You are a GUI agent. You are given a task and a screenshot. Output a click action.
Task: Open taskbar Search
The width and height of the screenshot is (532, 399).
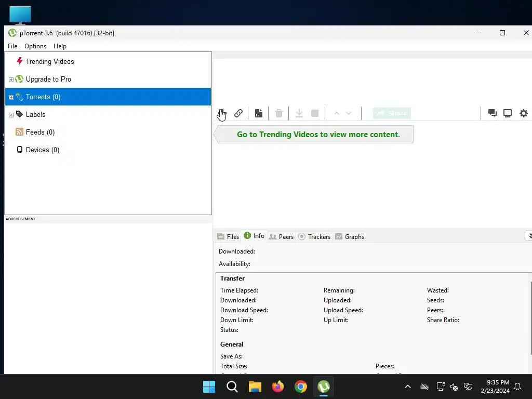[232, 387]
